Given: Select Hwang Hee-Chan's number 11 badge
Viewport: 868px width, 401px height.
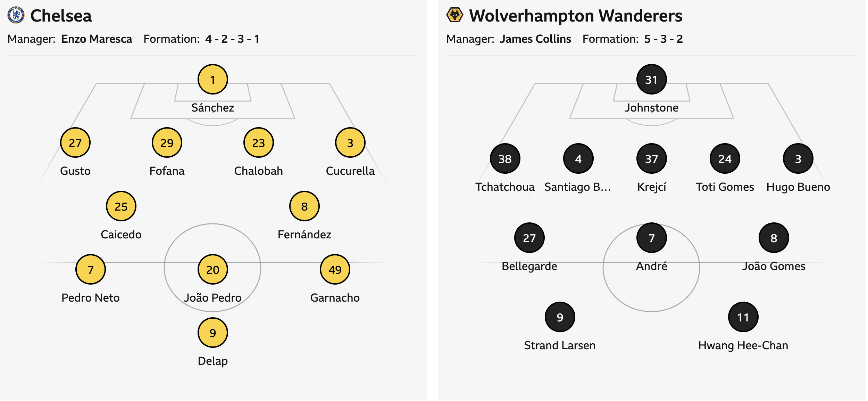Looking at the screenshot, I should [x=743, y=317].
